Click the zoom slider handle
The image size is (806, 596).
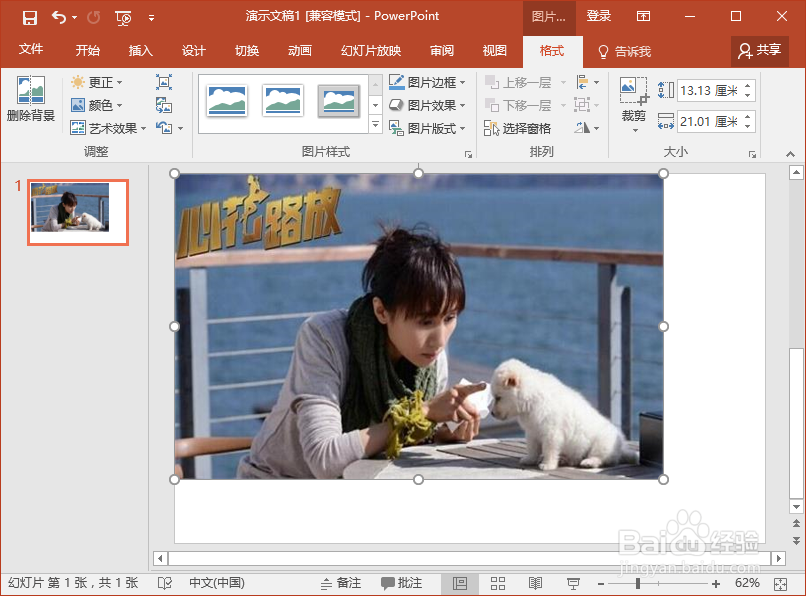tap(638, 583)
